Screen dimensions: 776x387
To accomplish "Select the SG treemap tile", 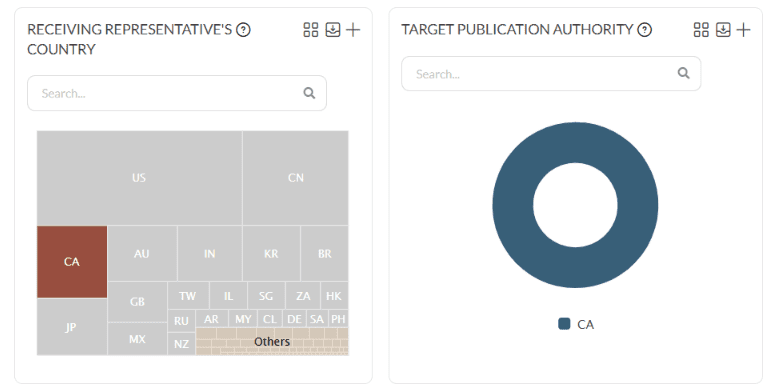I will (266, 296).
